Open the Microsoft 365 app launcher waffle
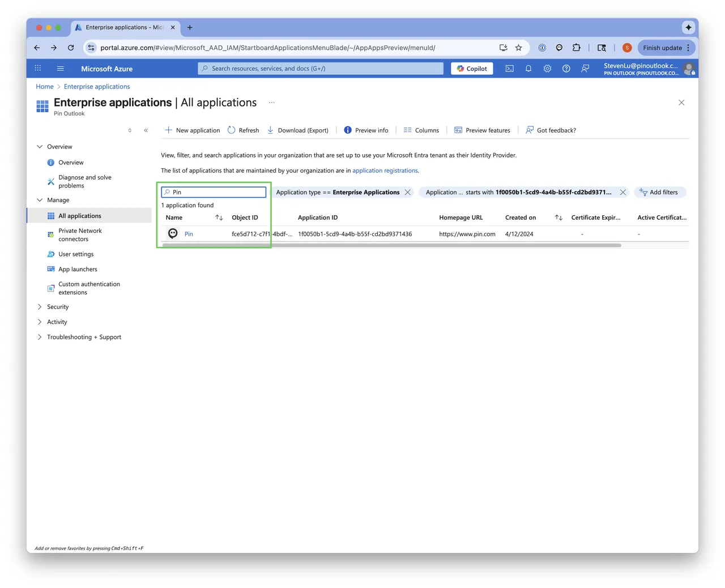Screen dimensions: 725x588 pyautogui.click(x=38, y=69)
